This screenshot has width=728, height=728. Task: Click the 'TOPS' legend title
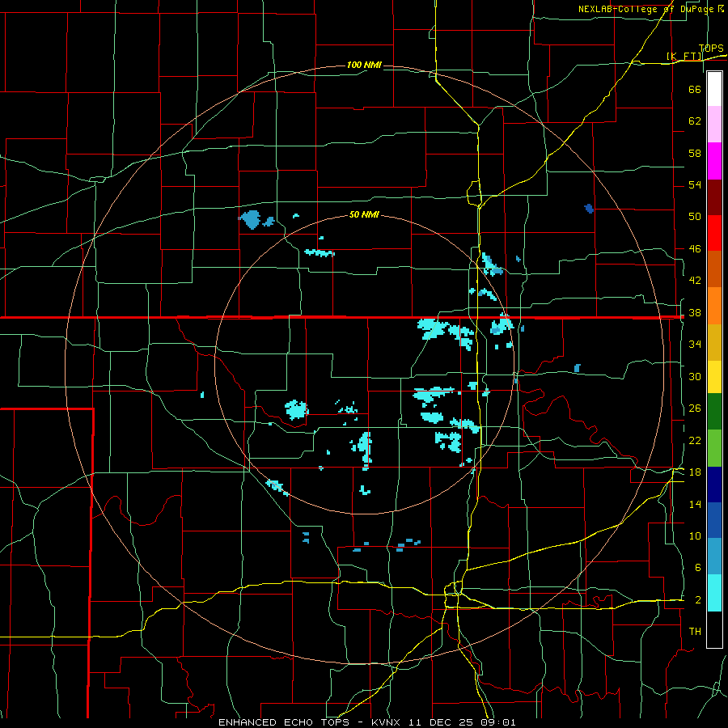click(711, 49)
